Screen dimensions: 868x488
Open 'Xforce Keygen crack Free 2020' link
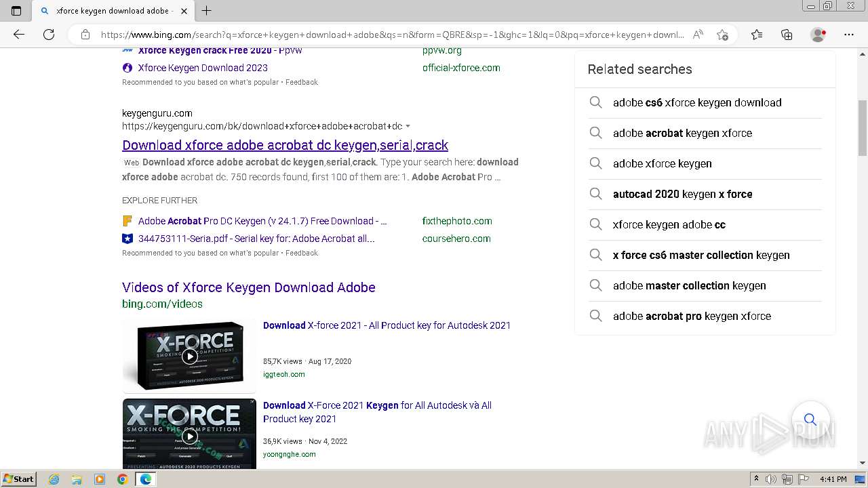click(x=220, y=50)
